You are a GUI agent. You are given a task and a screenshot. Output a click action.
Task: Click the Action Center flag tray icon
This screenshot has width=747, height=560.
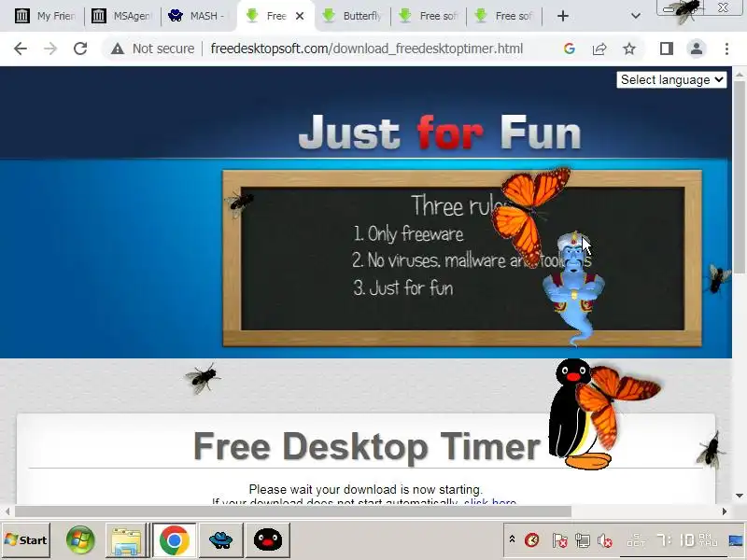(559, 540)
